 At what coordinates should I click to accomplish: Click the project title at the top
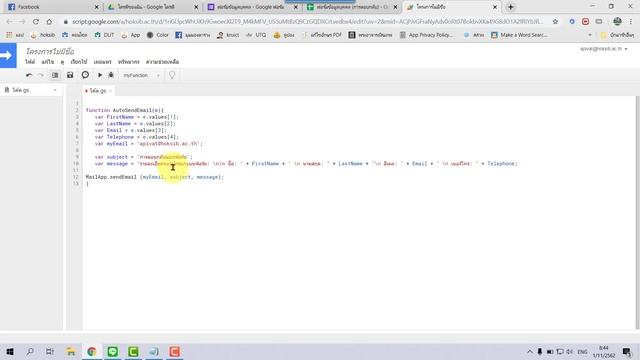(50, 51)
